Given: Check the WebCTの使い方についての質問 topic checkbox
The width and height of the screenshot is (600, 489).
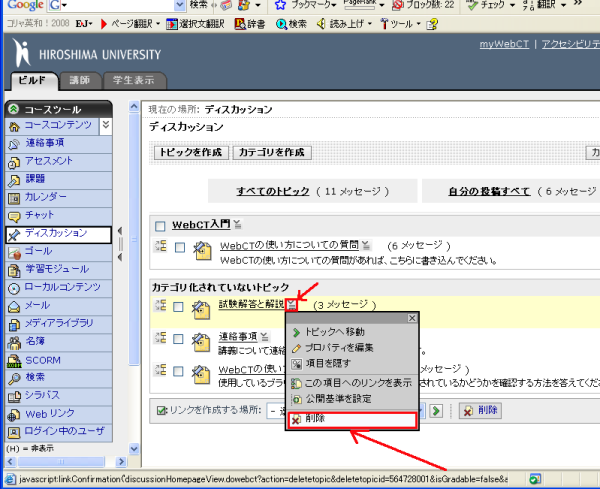Looking at the screenshot, I should coord(179,248).
